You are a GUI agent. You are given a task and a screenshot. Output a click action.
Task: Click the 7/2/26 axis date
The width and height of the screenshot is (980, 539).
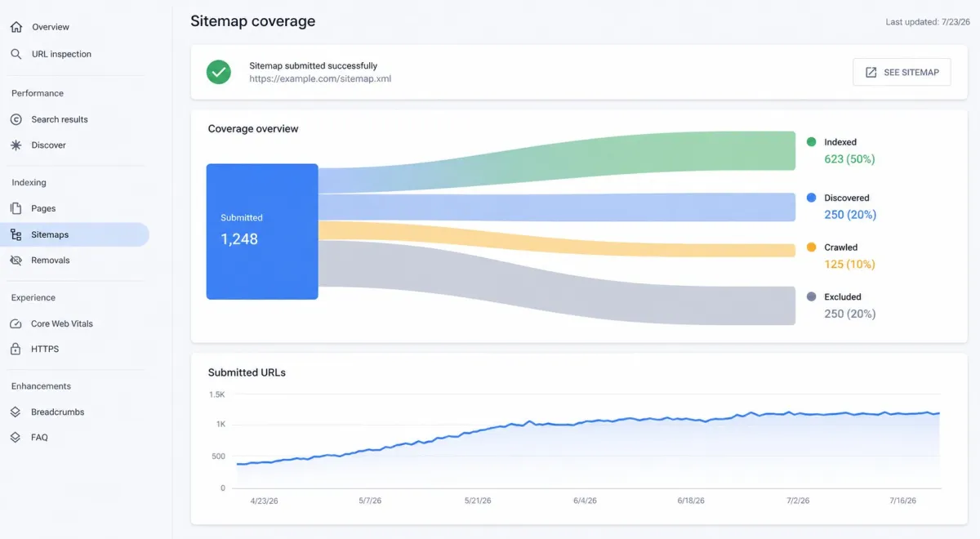click(x=798, y=501)
